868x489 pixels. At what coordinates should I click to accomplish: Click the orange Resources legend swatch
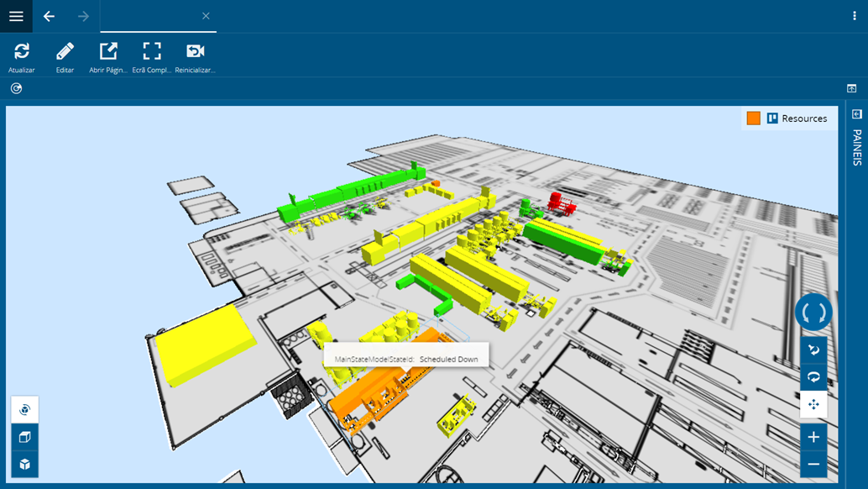[x=753, y=118]
